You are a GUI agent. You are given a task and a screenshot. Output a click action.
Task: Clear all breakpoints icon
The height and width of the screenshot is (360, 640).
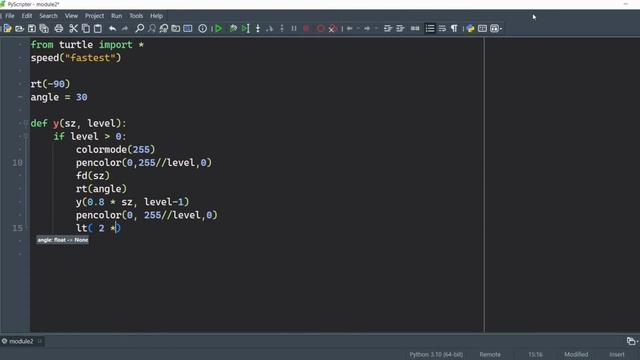333,29
